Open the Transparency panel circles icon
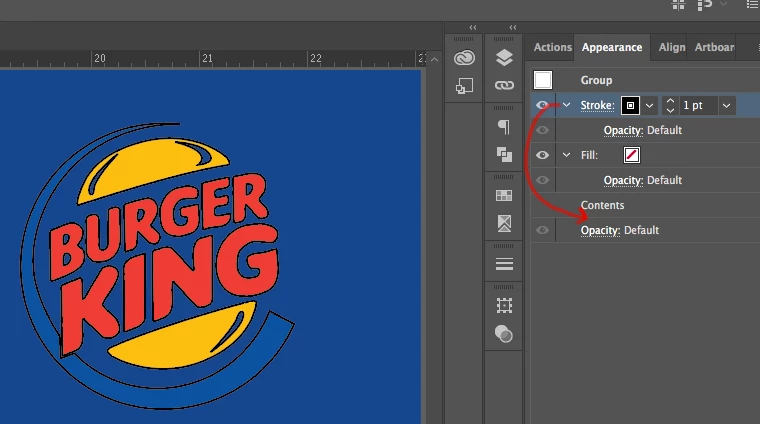This screenshot has height=424, width=760. pyautogui.click(x=504, y=334)
